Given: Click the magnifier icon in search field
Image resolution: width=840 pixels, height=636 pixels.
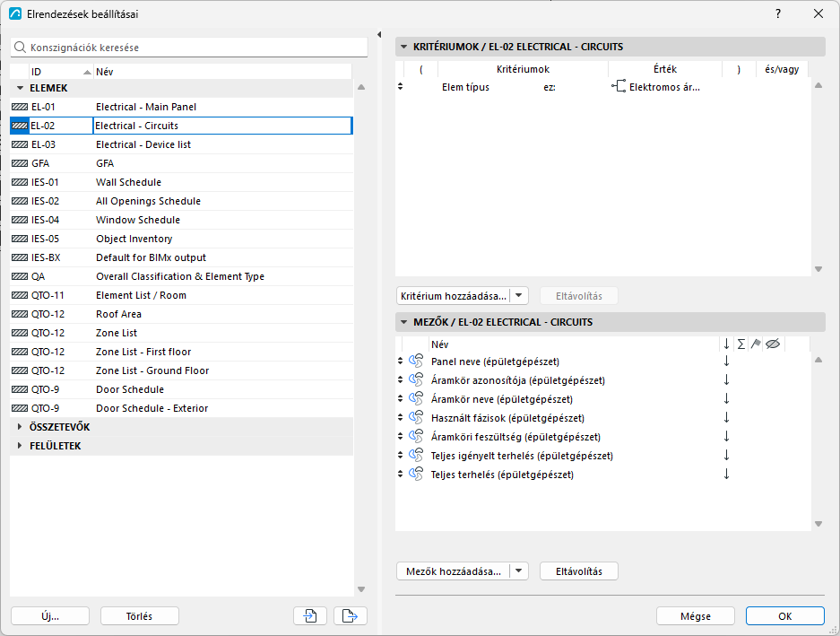Looking at the screenshot, I should tap(20, 48).
